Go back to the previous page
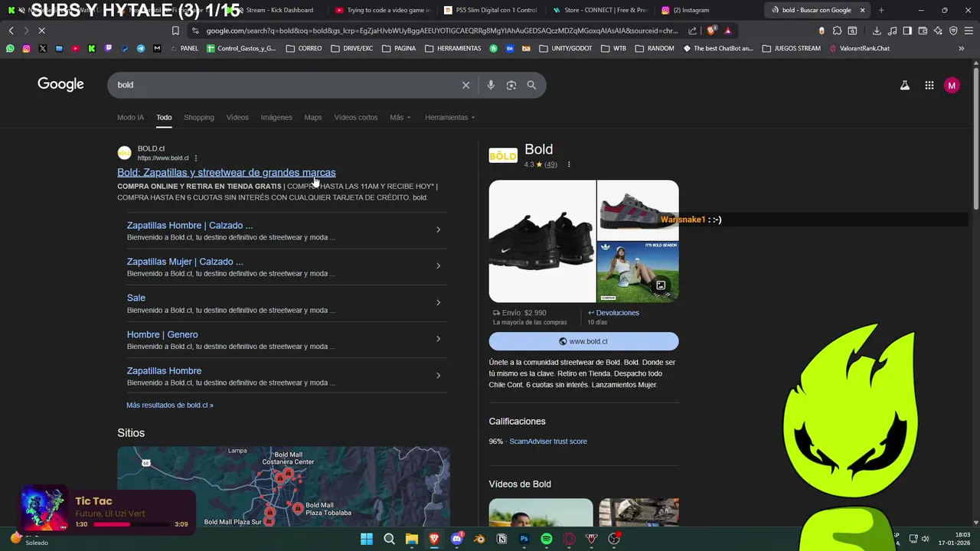 pos(11,31)
